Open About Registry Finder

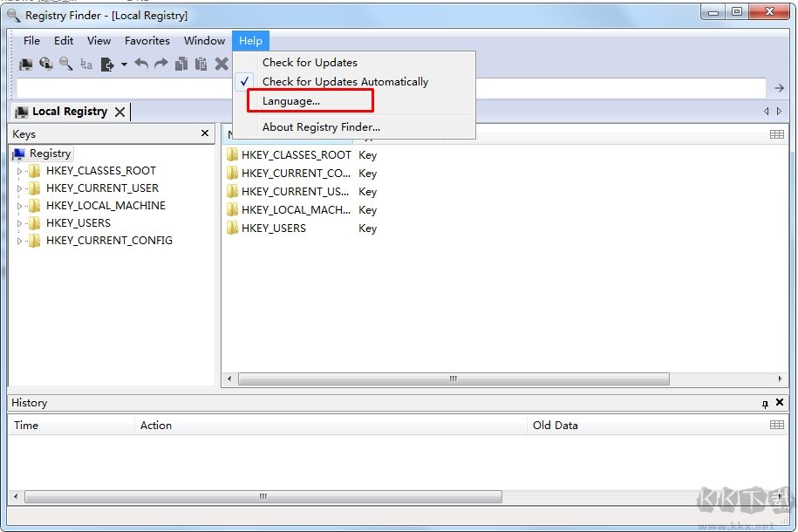[x=320, y=126]
